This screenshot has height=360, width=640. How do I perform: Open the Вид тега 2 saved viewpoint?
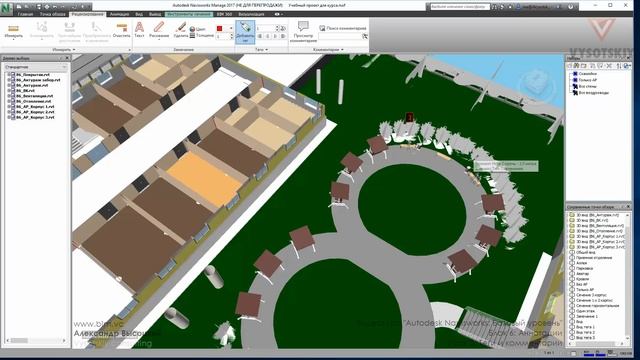click(x=585, y=332)
